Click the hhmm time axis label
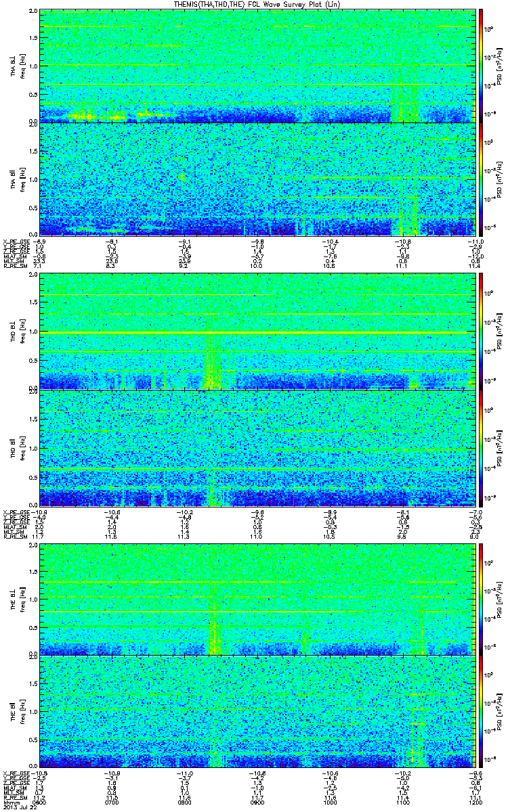The image size is (508, 812). click(11, 802)
